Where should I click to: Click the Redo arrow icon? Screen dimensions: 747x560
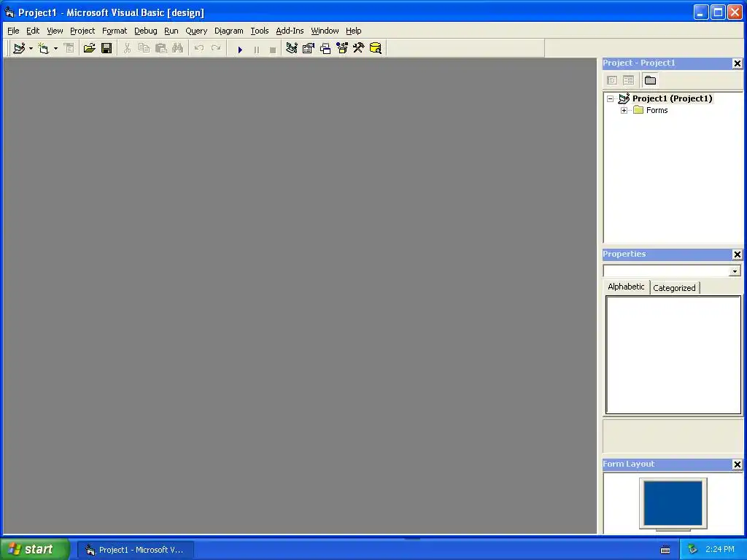pos(216,48)
